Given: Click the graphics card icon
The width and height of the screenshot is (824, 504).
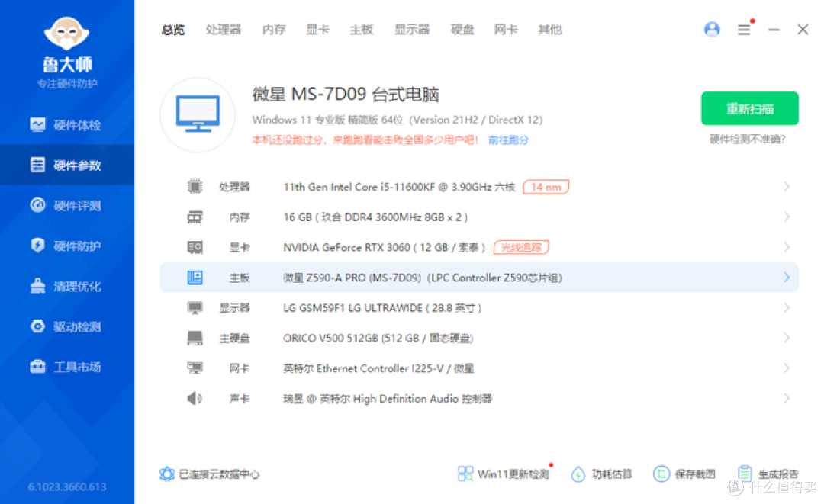Looking at the screenshot, I should (x=195, y=247).
